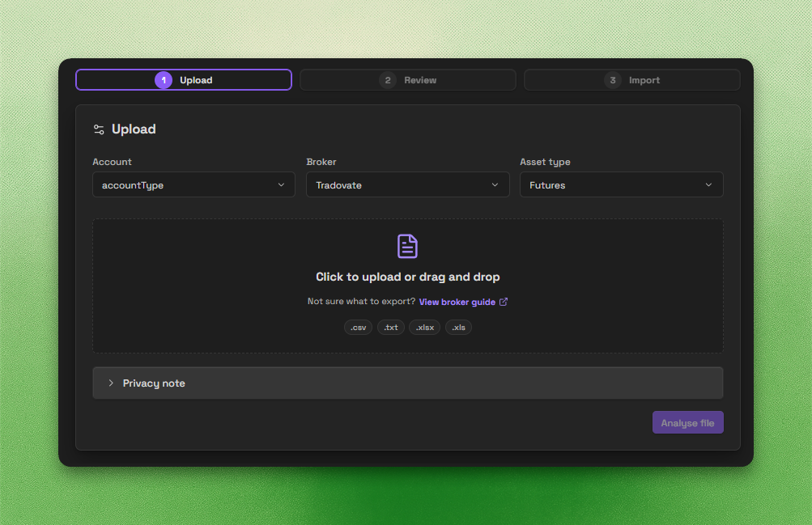This screenshot has height=525, width=812.
Task: Switch to the Review step tab
Action: [x=407, y=80]
